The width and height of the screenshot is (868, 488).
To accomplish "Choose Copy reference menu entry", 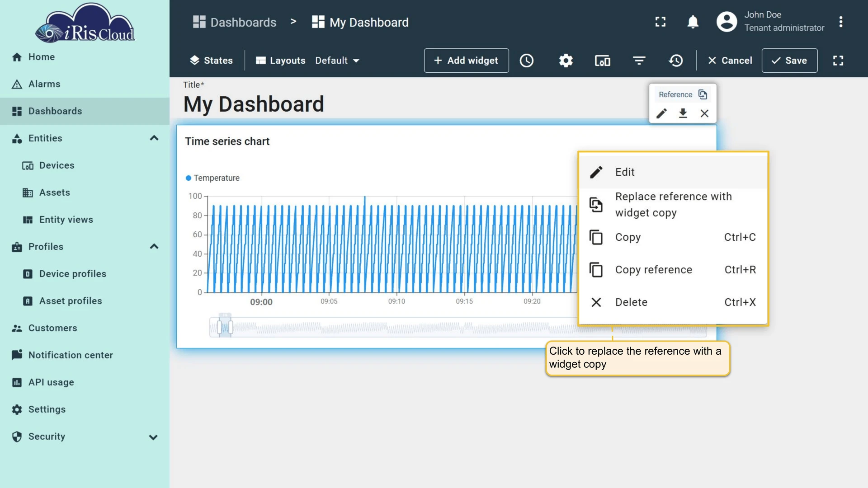I will [x=673, y=270].
